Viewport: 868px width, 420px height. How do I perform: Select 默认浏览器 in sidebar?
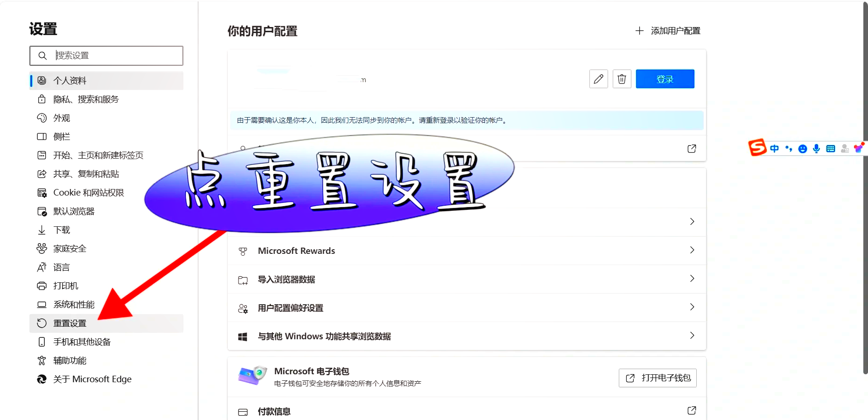click(x=106, y=211)
